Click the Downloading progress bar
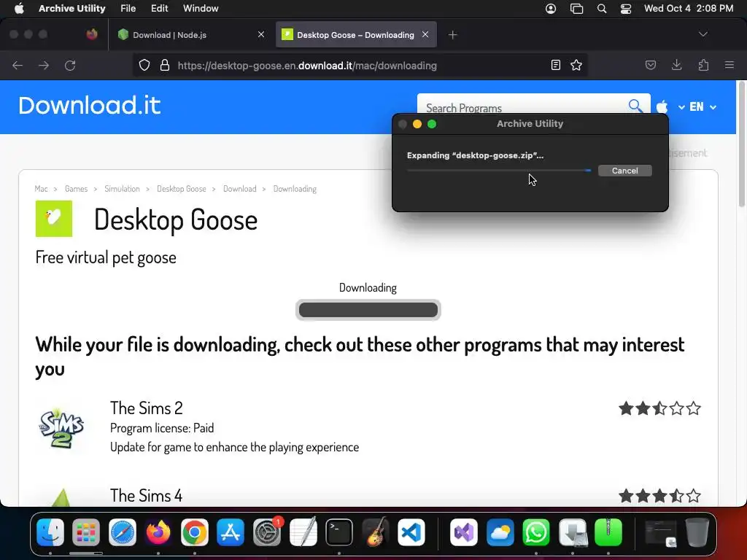This screenshot has height=560, width=747. tap(368, 310)
